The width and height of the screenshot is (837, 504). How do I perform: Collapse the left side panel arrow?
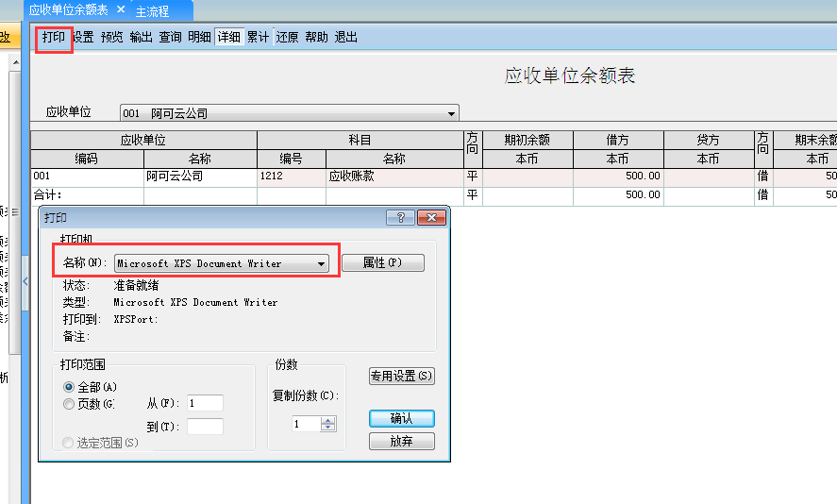tap(25, 281)
